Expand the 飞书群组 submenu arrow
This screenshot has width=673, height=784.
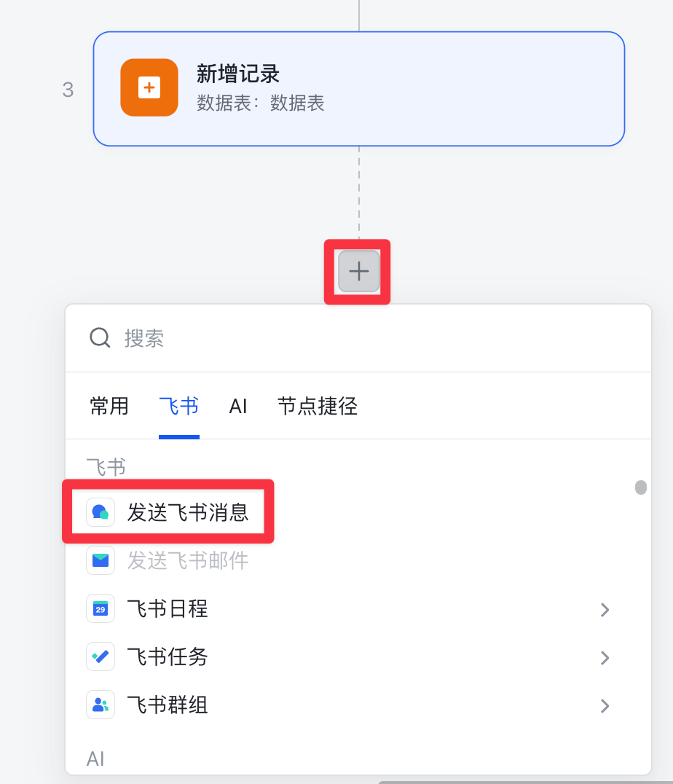point(604,705)
